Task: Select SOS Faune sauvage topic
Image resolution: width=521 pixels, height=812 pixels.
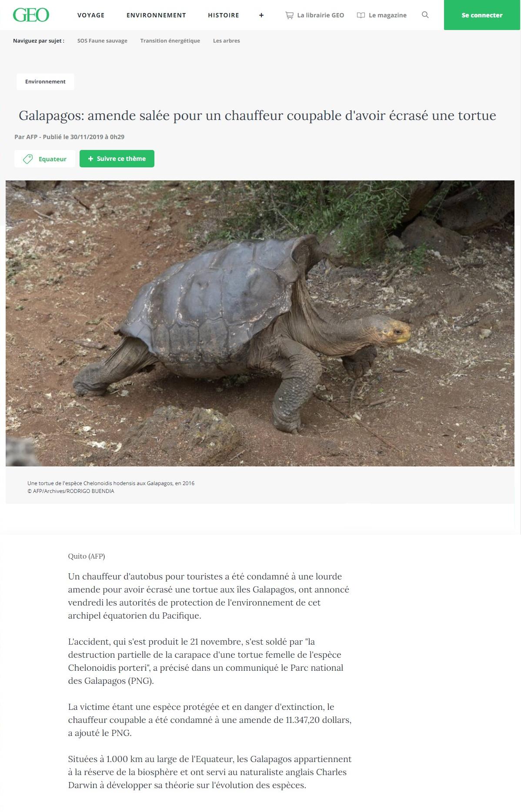Action: [102, 41]
